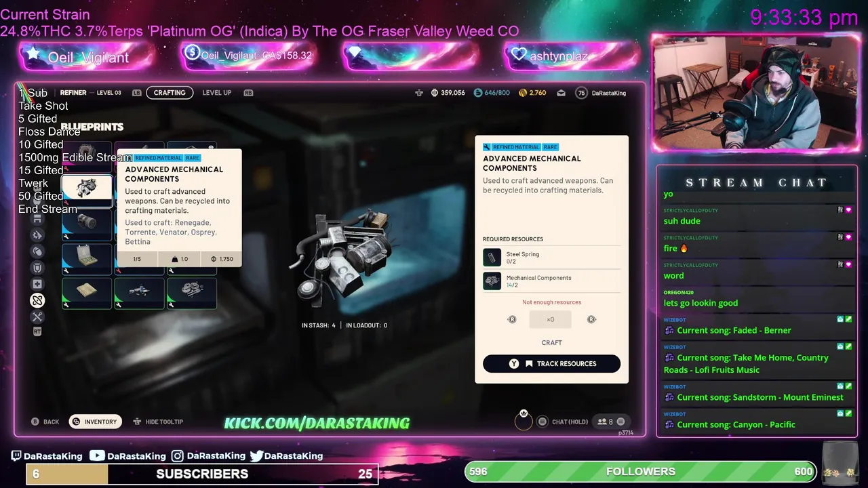The width and height of the screenshot is (868, 488).
Task: Click the party members count 8 icon
Action: (610, 422)
